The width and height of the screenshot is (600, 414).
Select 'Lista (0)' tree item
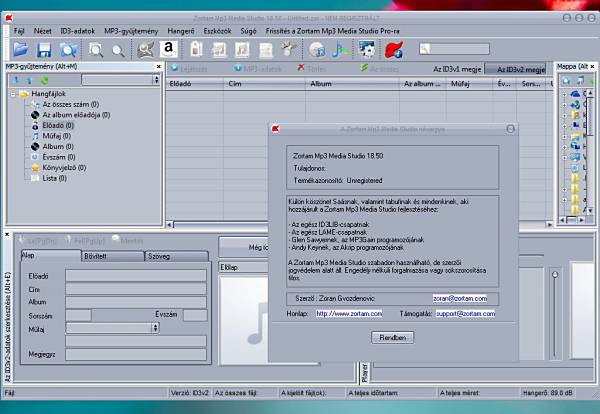coord(54,178)
